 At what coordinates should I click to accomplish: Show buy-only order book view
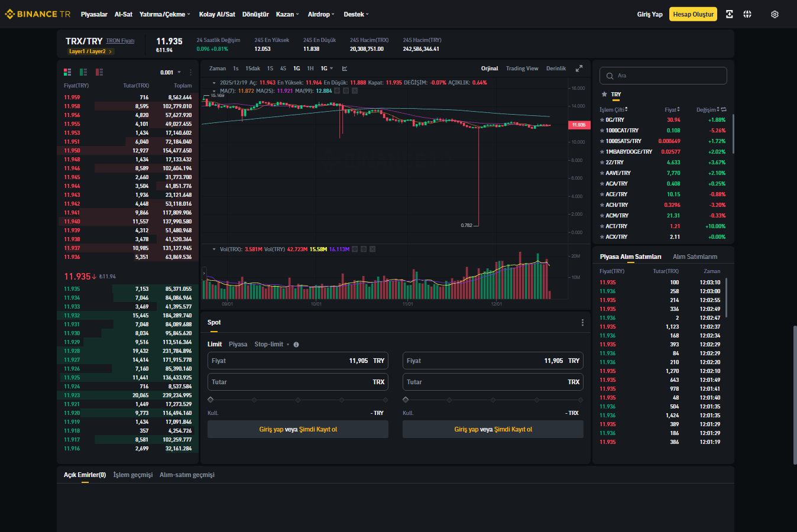point(83,72)
